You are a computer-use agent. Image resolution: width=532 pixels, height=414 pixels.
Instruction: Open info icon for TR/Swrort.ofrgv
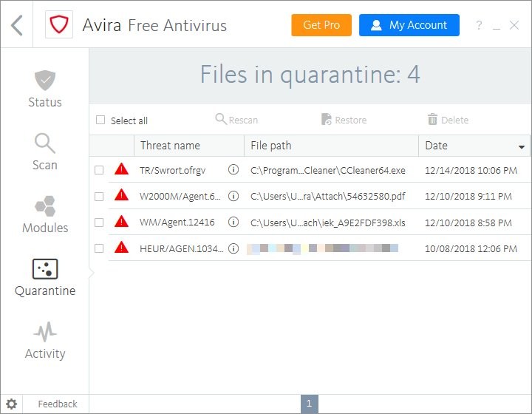click(233, 169)
